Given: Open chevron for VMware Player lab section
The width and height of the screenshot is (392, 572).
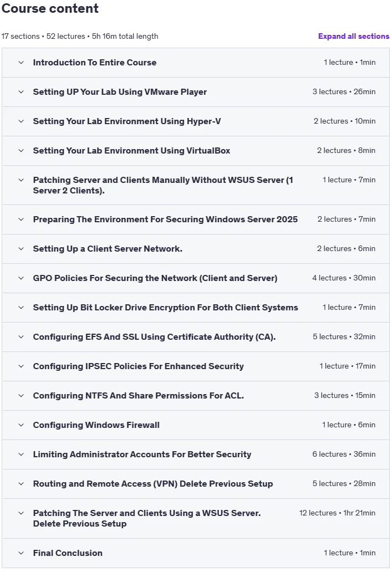Looking at the screenshot, I should pyautogui.click(x=21, y=92).
